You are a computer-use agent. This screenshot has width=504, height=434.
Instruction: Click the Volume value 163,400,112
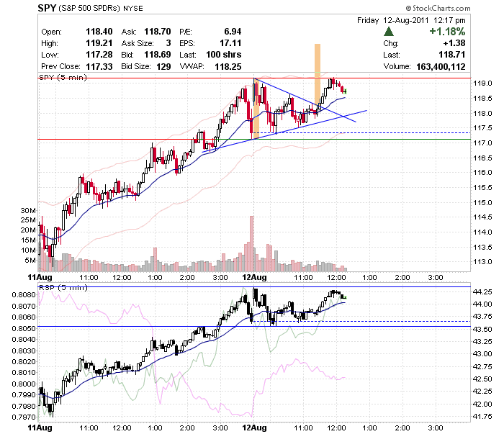[x=441, y=66]
